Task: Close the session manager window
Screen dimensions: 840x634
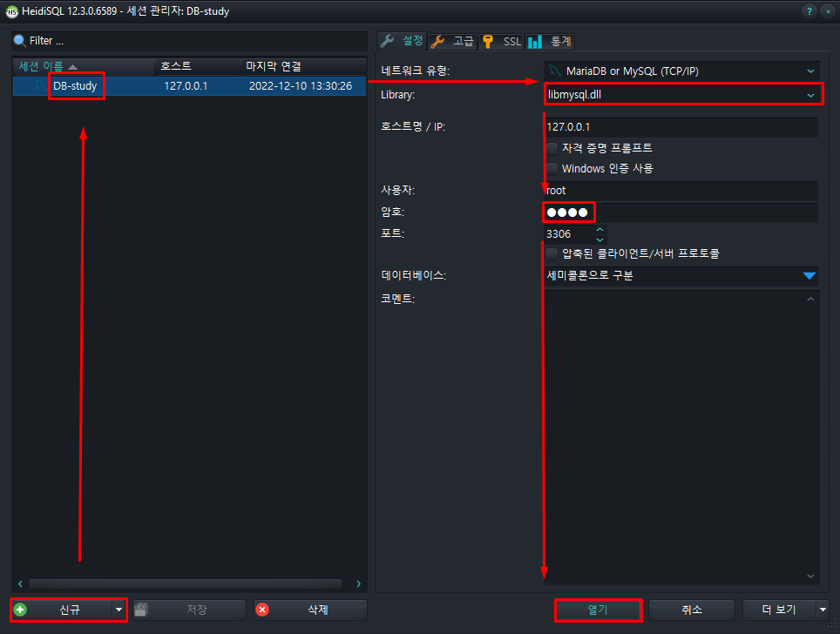Action: (828, 11)
